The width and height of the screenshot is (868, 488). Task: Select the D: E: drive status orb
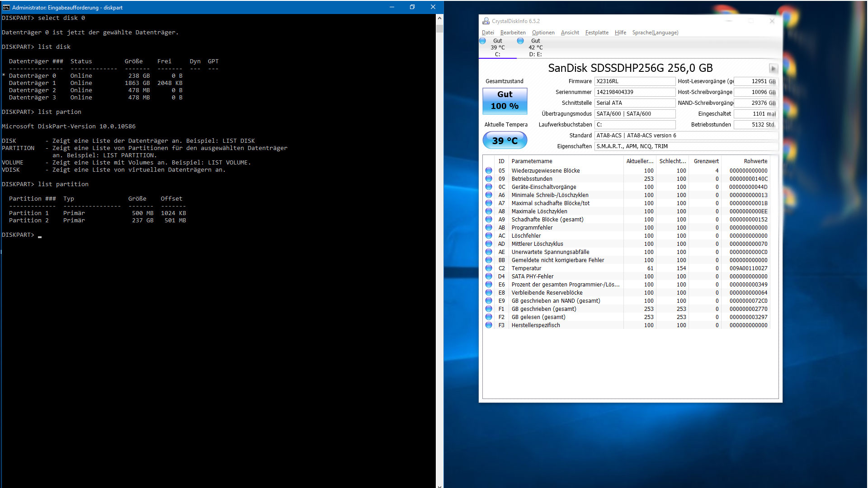click(520, 41)
